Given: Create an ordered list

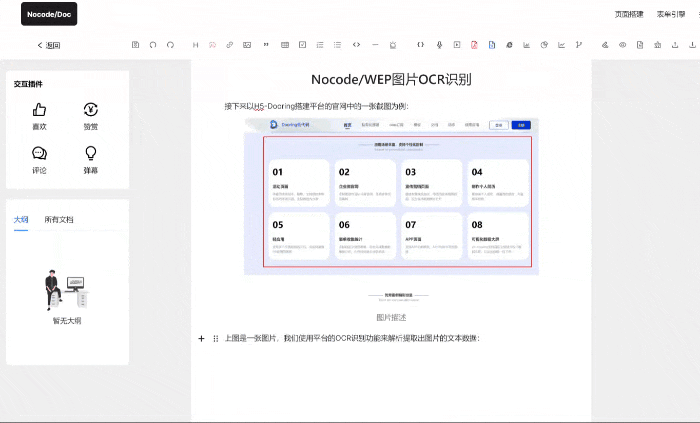Looking at the screenshot, I should (x=320, y=45).
